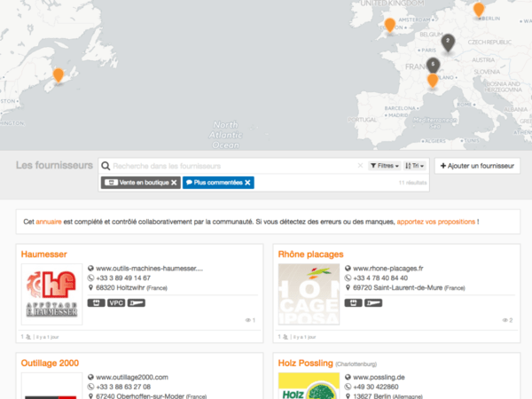Viewport: 532px width, 399px height.
Task: Click 'Ajouter un fournisseur' button
Action: pos(477,166)
